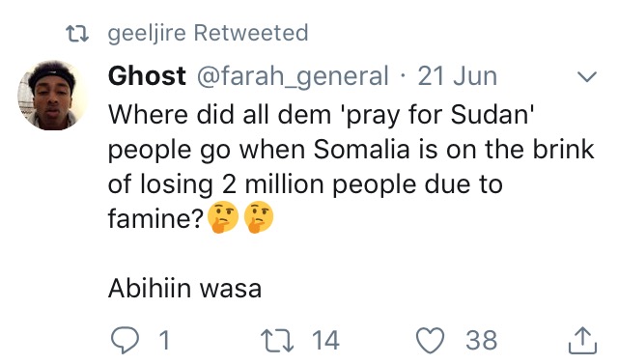Open the 21 Jun tweet timestamp
The image size is (618, 364).
[x=457, y=76]
